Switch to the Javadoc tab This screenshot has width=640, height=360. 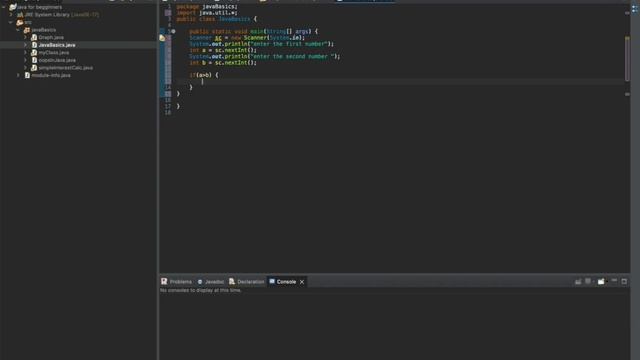[x=214, y=282]
